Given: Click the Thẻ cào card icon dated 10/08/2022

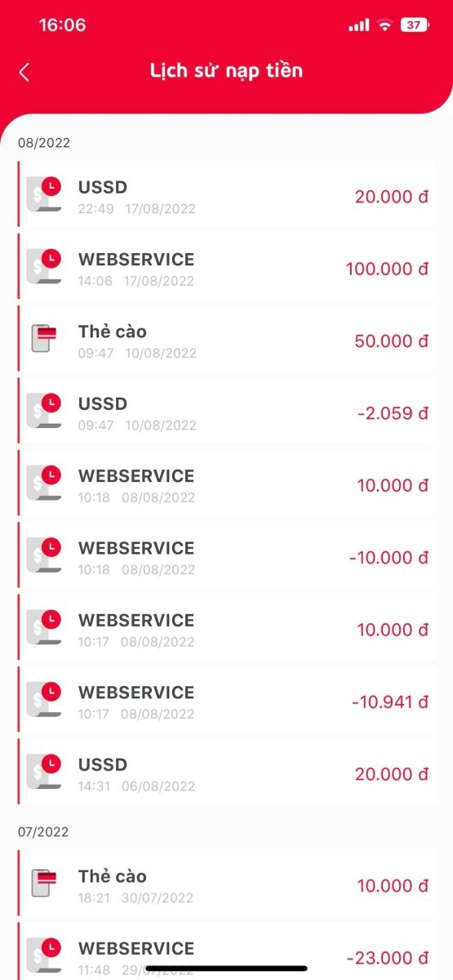Looking at the screenshot, I should (x=44, y=337).
